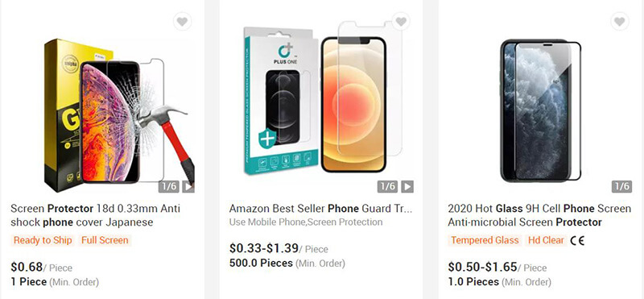
Task: Click 1/6 image counter on Plus One product
Action: point(388,186)
